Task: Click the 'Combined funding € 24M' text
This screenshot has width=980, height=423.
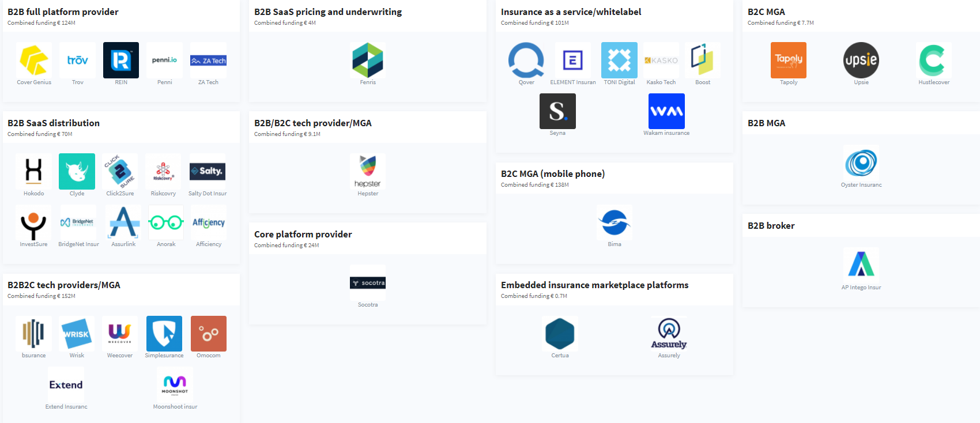Action: 287,246
